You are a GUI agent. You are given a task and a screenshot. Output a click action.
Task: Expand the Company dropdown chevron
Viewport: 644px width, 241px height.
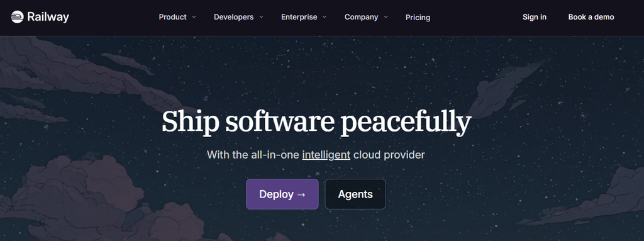[x=386, y=17]
